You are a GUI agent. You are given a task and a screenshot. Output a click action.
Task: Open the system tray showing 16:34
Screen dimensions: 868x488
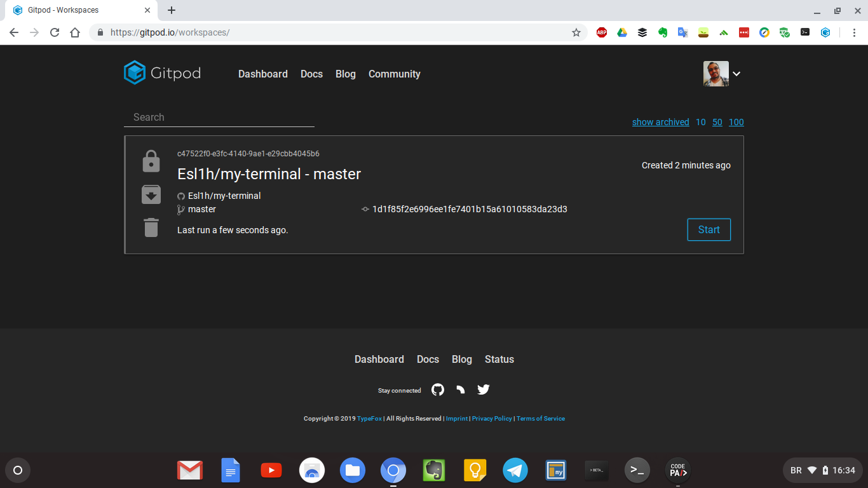(823, 471)
